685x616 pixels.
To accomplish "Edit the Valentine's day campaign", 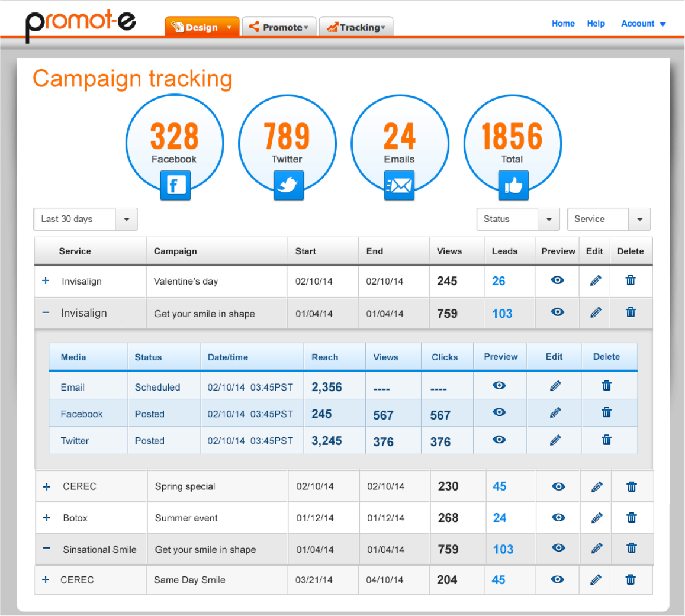I will (x=596, y=280).
